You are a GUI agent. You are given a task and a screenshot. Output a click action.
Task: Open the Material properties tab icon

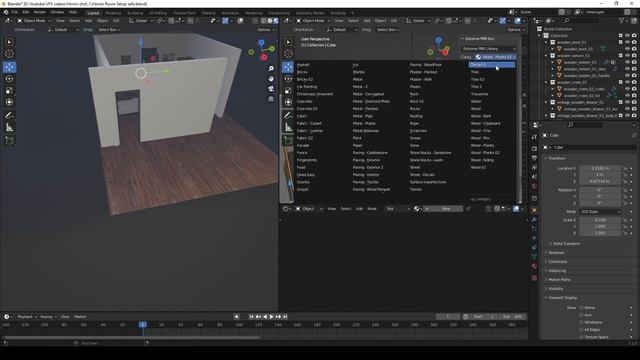point(534,266)
